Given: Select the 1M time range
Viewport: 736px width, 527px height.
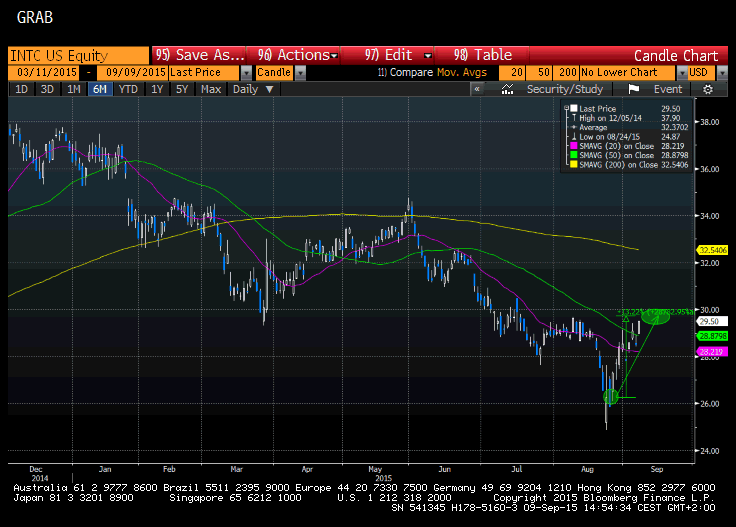Looking at the screenshot, I should click(74, 89).
